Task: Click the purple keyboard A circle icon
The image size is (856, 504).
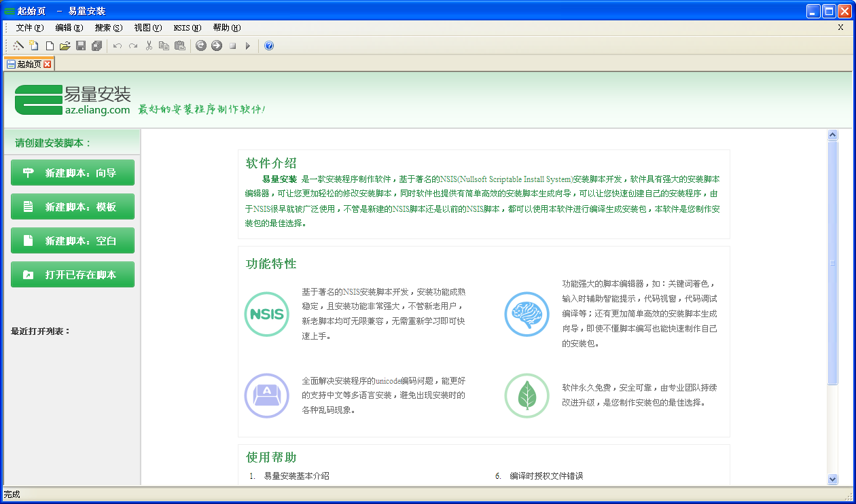Action: (267, 395)
